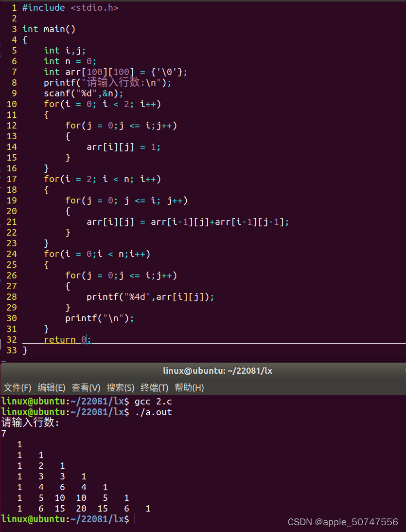Click the for(i = 0;i < n;i++) line
The width and height of the screenshot is (406, 532).
(97, 254)
